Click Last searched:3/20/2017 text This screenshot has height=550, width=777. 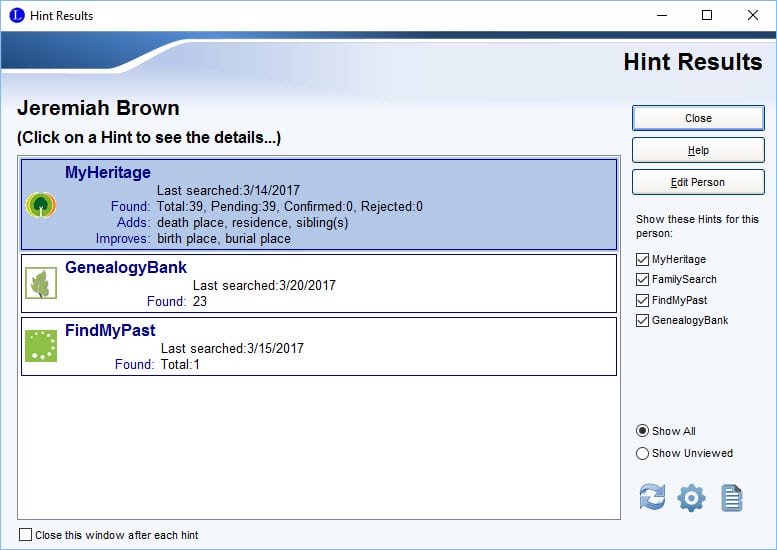tap(264, 285)
